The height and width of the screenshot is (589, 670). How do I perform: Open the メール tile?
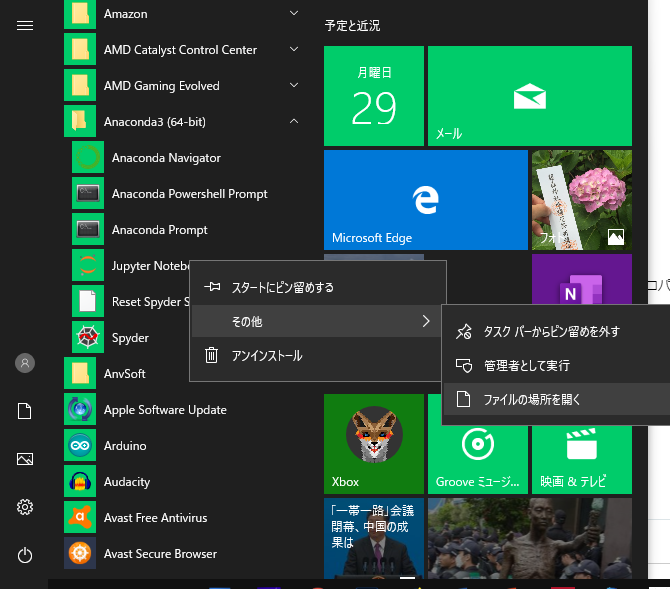[530, 96]
